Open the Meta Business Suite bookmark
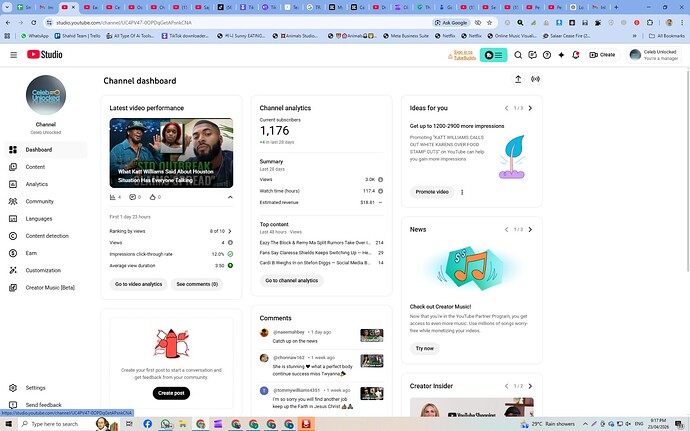Image resolution: width=690 pixels, height=431 pixels. (406, 36)
